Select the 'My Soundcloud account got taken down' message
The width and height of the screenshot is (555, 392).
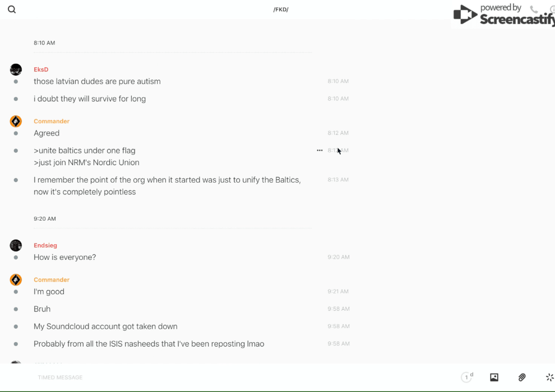(x=105, y=326)
